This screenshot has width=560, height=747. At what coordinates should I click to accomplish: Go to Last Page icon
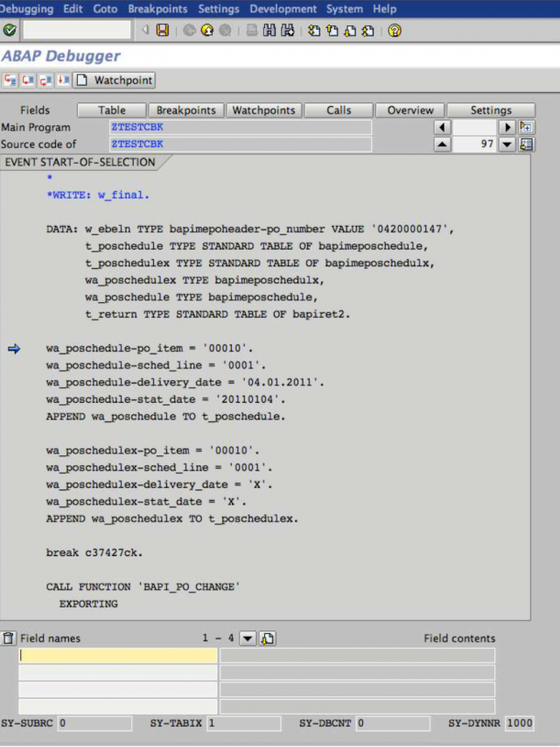click(367, 31)
